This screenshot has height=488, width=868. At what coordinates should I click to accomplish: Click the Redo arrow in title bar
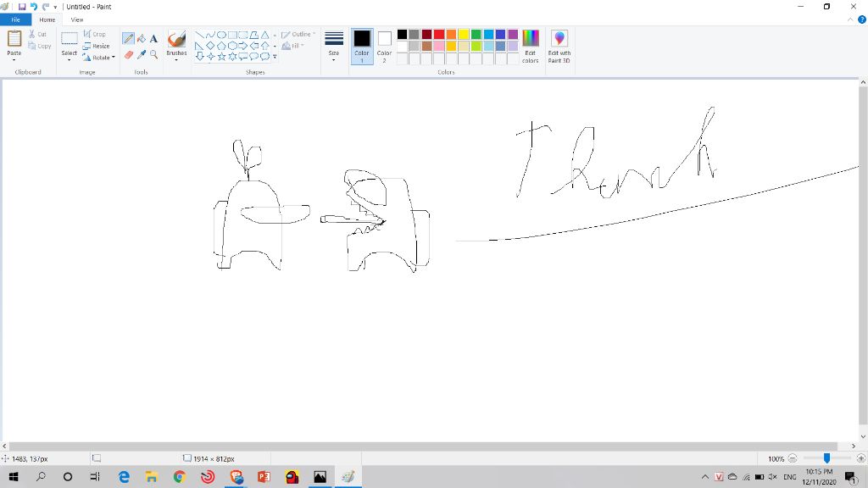[46, 7]
